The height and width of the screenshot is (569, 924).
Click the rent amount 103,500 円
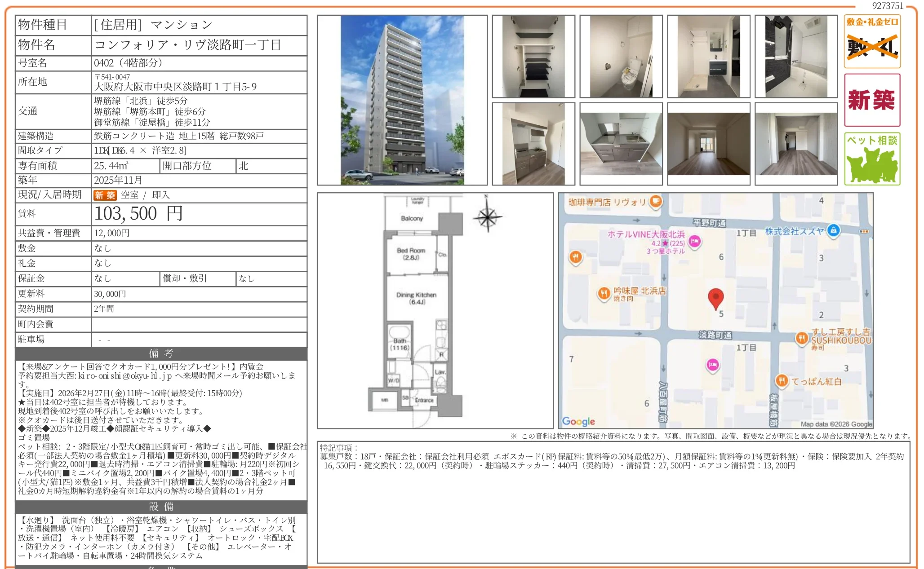point(138,214)
